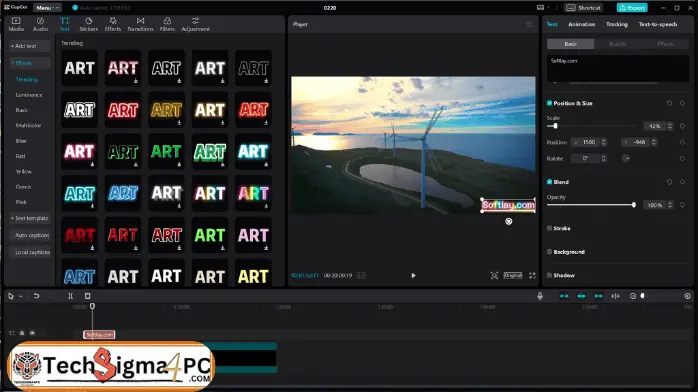Switch to the Animation tab
Image resolution: width=698 pixels, height=392 pixels.
click(581, 24)
